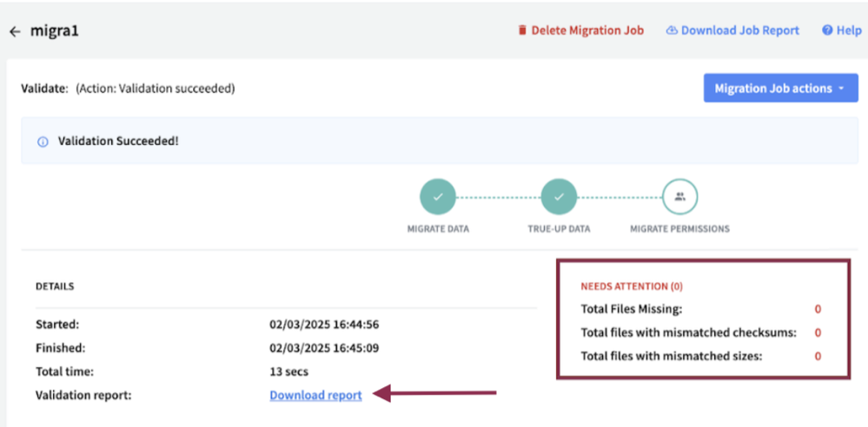This screenshot has height=427, width=868.
Task: Click the Total Files Missing count
Action: (818, 309)
